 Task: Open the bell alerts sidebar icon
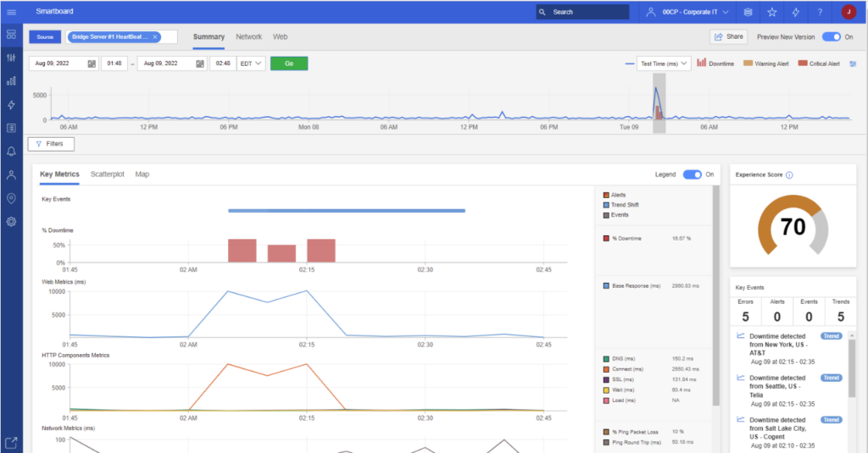[11, 152]
